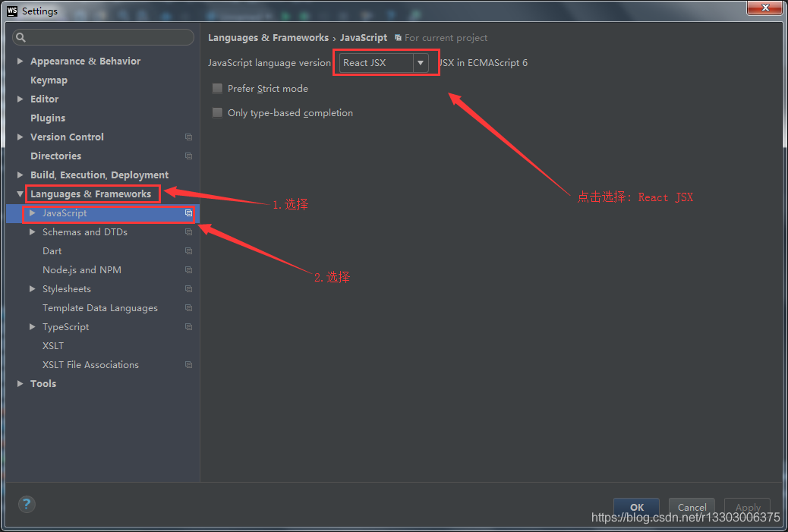The width and height of the screenshot is (788, 532).
Task: Toggle the Prefer Strict mode checkbox off
Action: coord(217,88)
